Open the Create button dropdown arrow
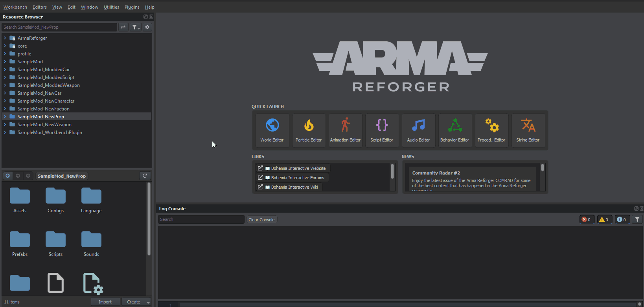 pos(148,302)
